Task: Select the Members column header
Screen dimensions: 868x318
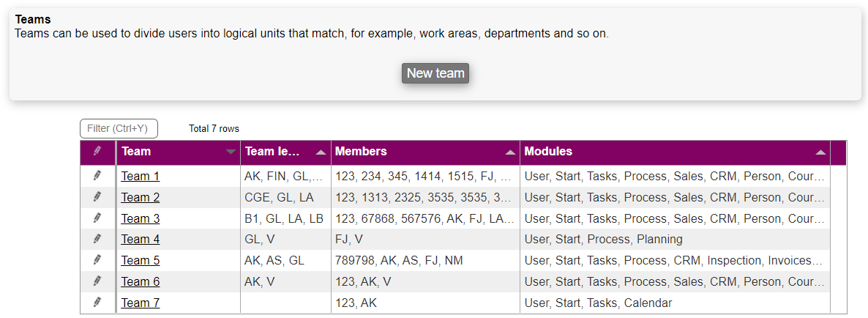Action: pyautogui.click(x=360, y=152)
